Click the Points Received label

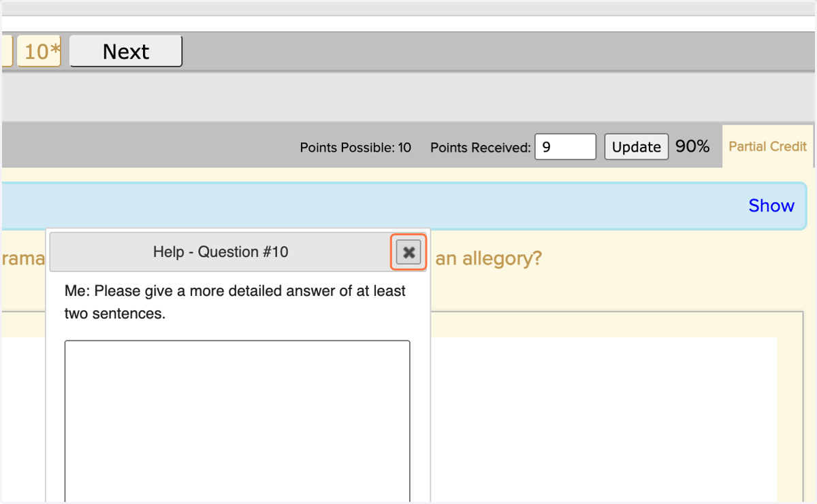pos(480,148)
